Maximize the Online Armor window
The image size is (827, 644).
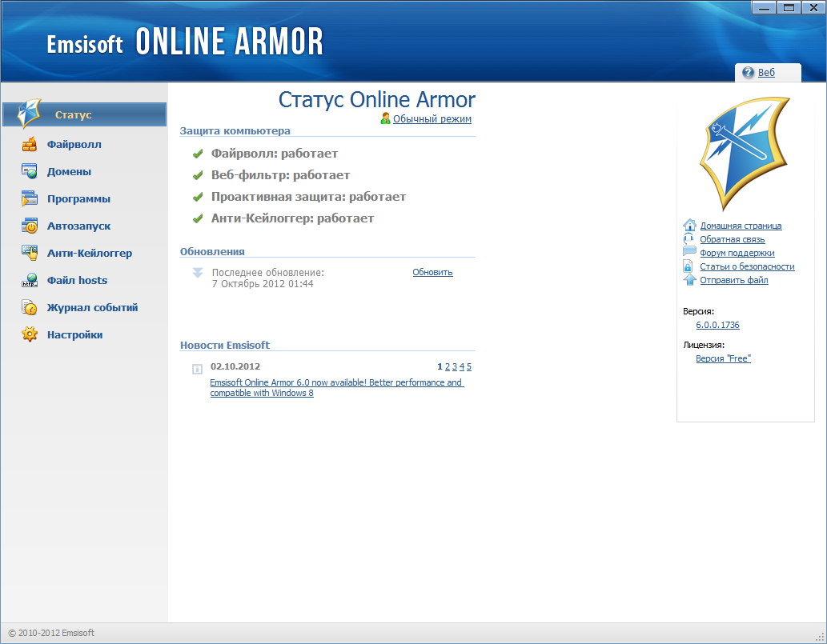coord(789,7)
